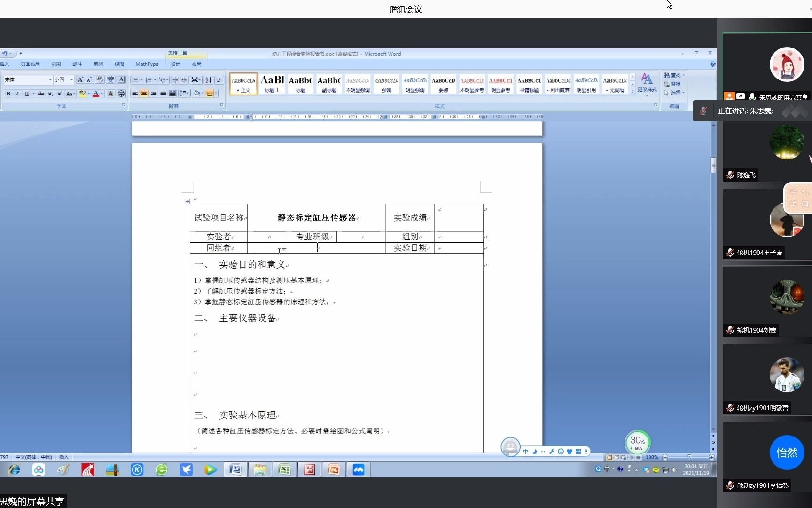Apply left paragraph alignment
The height and width of the screenshot is (508, 812).
(135, 93)
